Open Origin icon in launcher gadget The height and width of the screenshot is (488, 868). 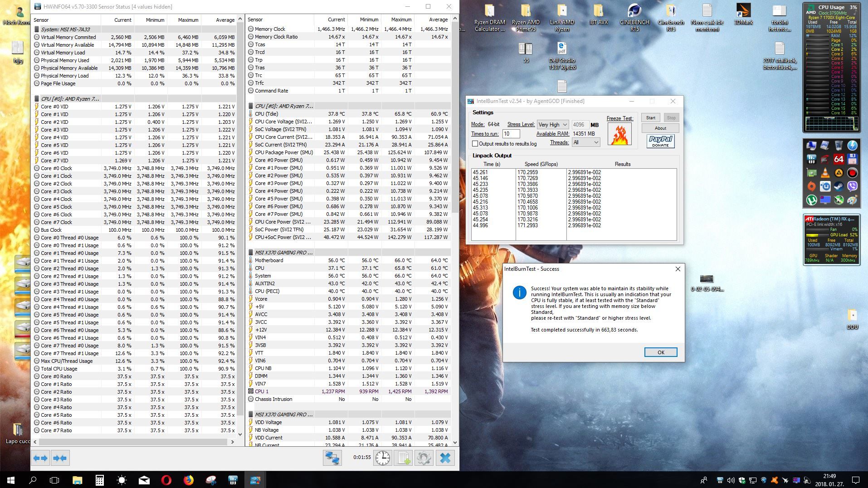point(812,186)
